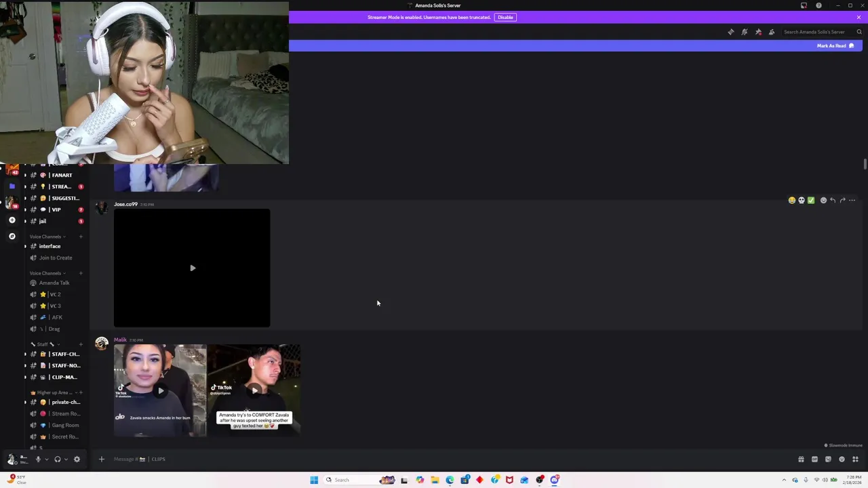868x488 pixels.
Task: Add the skull emoji reaction
Action: click(x=801, y=200)
